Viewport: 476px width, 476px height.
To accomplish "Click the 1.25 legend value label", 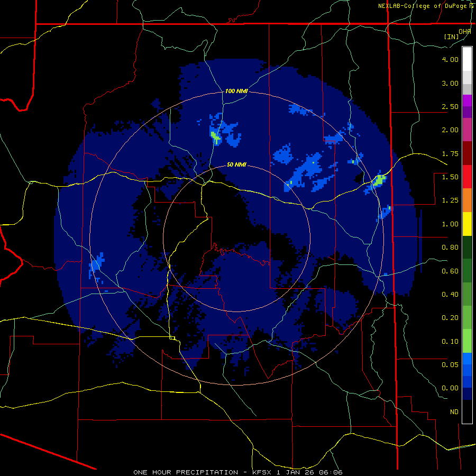I will pos(450,200).
